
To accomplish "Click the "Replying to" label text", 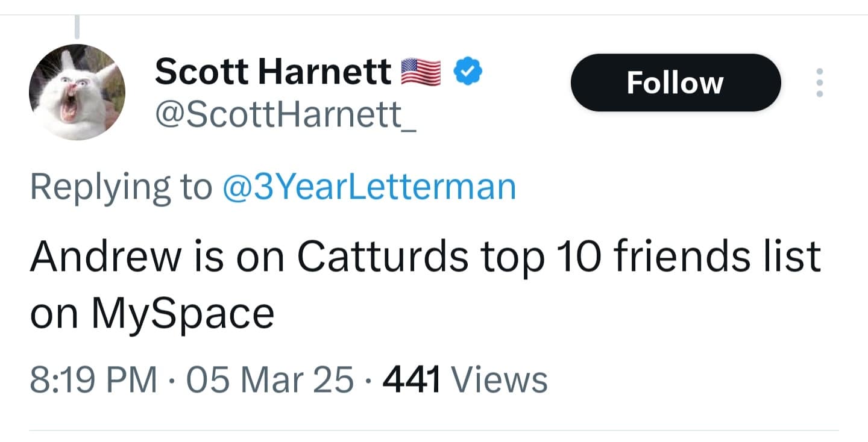I will tap(121, 187).
